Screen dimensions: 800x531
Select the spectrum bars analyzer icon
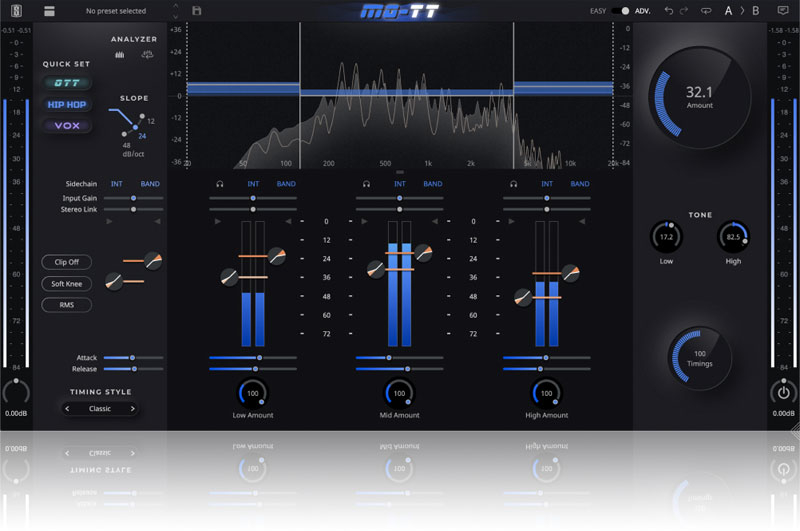pos(120,55)
